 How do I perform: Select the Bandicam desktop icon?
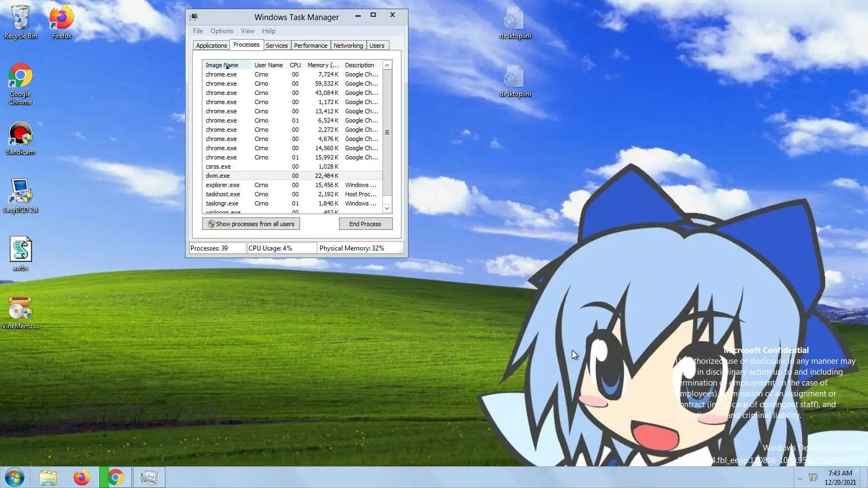point(21,138)
